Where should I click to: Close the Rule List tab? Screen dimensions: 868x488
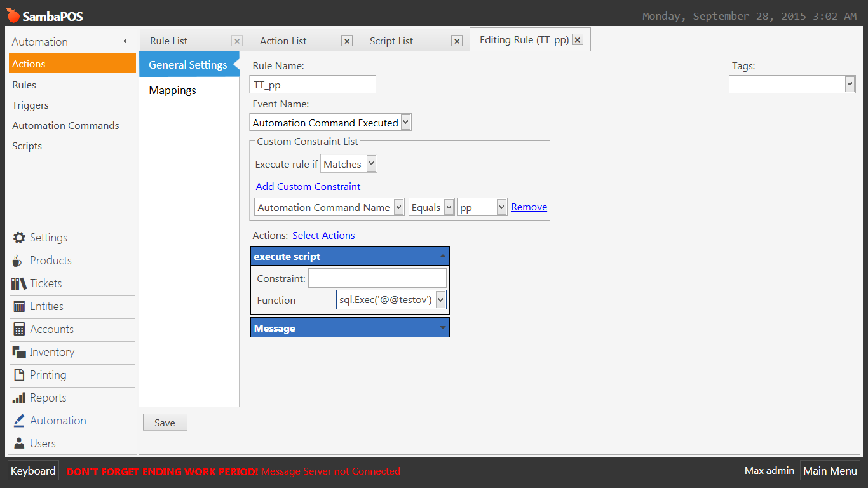[x=237, y=41]
